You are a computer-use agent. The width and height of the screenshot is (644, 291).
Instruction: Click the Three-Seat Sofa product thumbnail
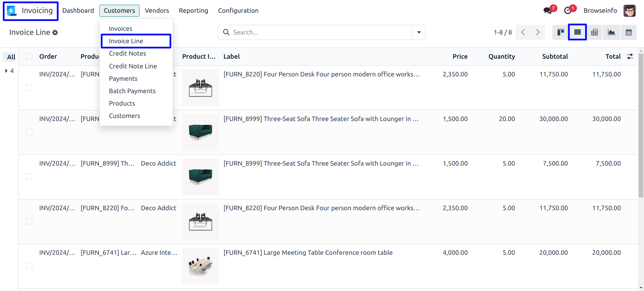point(200,132)
